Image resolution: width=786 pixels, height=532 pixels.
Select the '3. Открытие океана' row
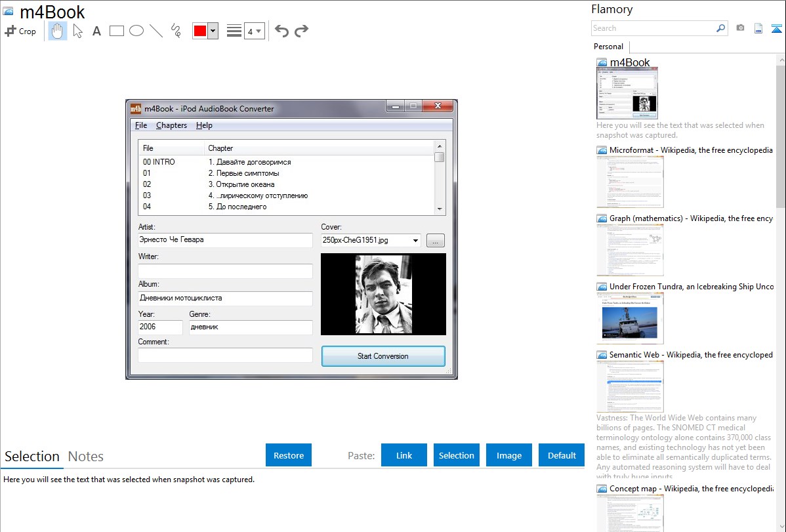[286, 184]
